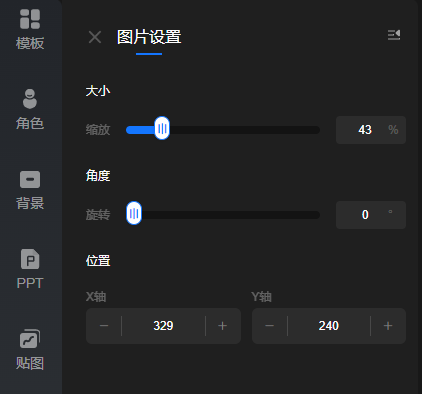Click the rotation degree field showing 0
422x394 pixels.
tap(371, 215)
